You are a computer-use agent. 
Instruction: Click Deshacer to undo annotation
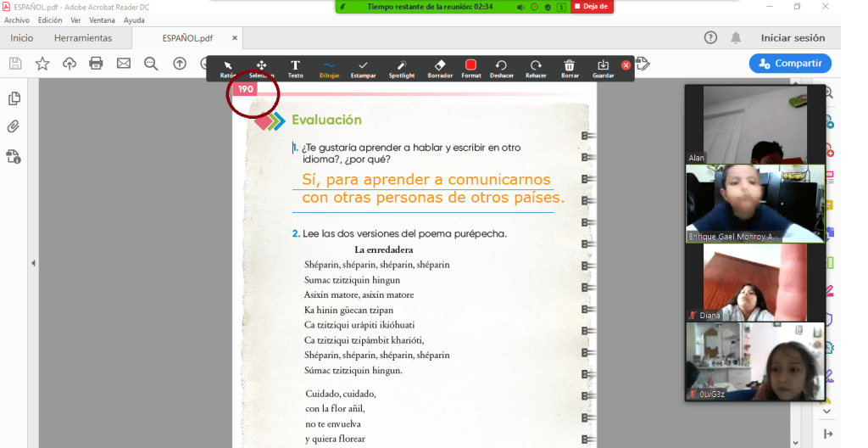point(501,68)
